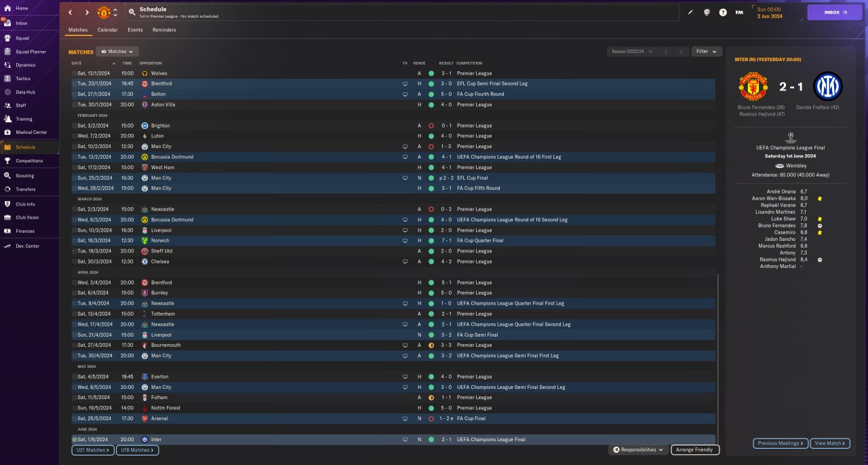Open U18 Matches
Image resolution: width=868 pixels, height=465 pixels.
pos(138,450)
